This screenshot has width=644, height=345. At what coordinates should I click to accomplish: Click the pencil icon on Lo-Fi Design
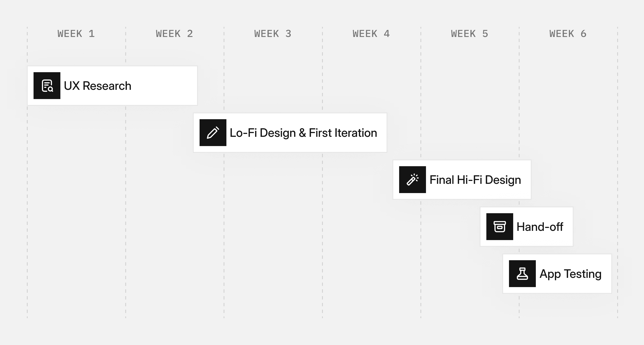[213, 133]
